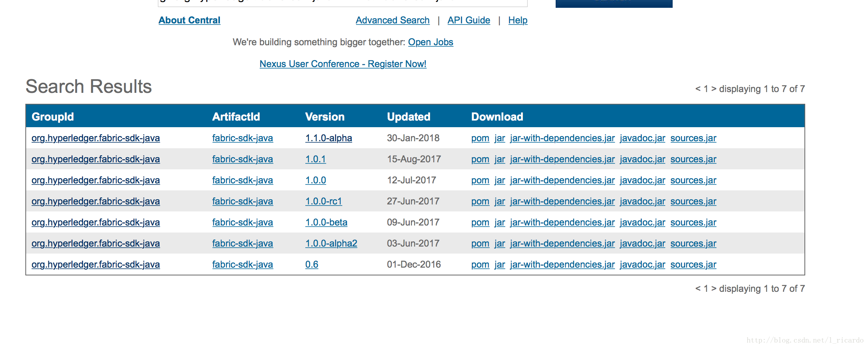868x348 pixels.
Task: Download jar for version 0.6
Action: tap(500, 265)
